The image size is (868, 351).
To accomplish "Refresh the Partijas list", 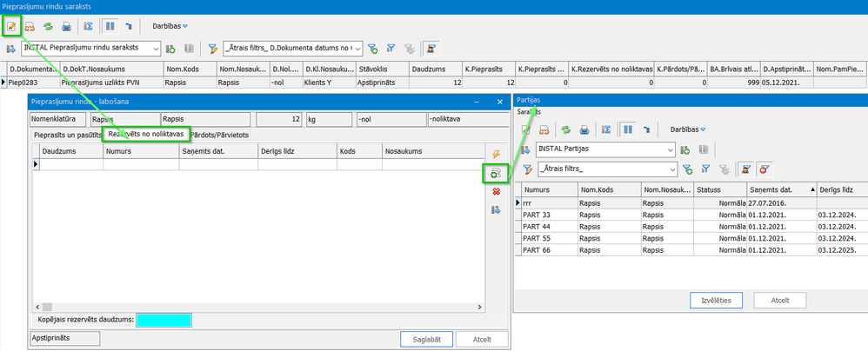I will tap(565, 129).
